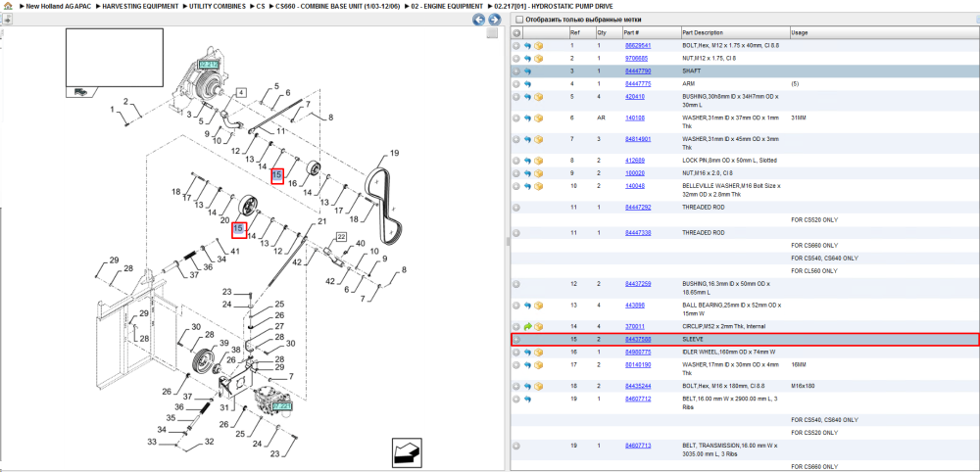Click the plus icon in the ARM row

516,83
